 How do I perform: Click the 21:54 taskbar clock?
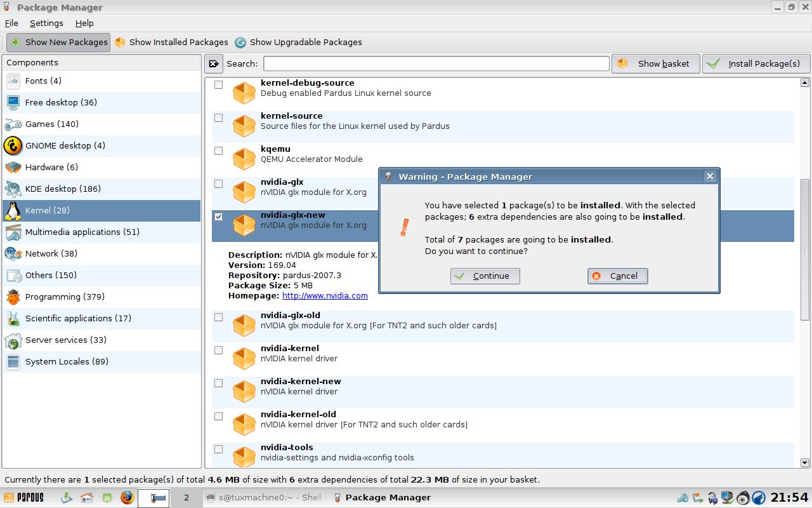[x=790, y=498]
